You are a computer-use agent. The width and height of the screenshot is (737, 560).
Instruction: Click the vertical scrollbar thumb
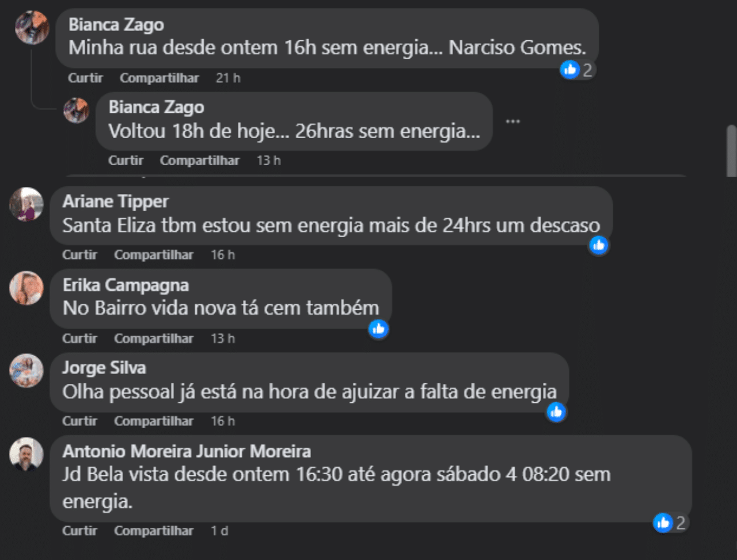coord(731,151)
